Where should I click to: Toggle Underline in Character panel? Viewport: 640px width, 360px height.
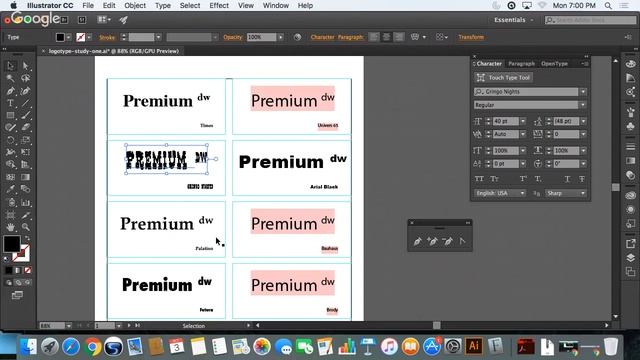[567, 179]
